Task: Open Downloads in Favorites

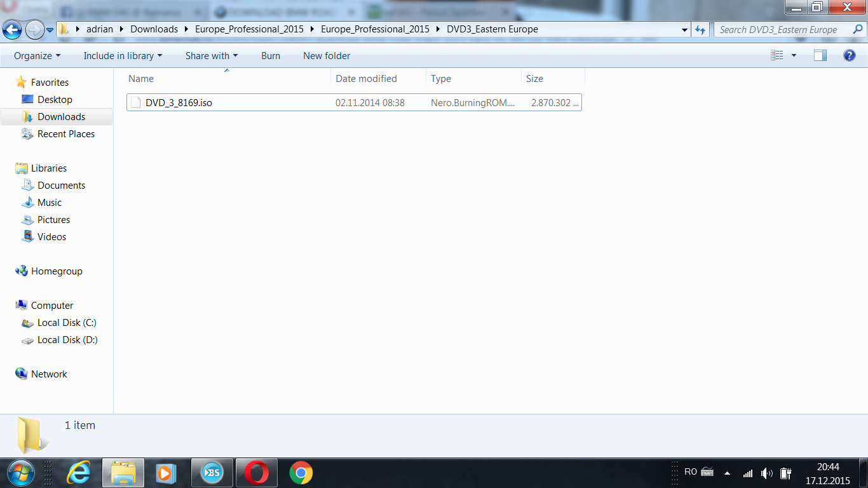Action: [x=61, y=117]
